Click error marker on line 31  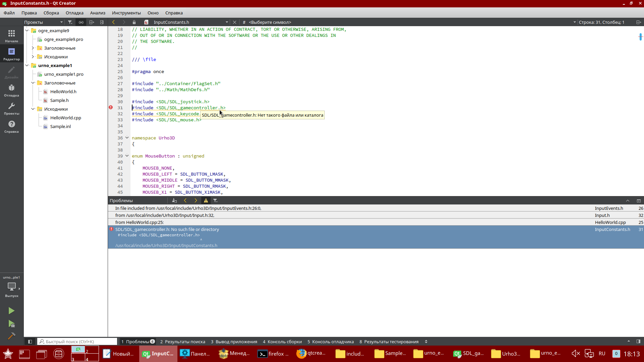click(x=111, y=108)
